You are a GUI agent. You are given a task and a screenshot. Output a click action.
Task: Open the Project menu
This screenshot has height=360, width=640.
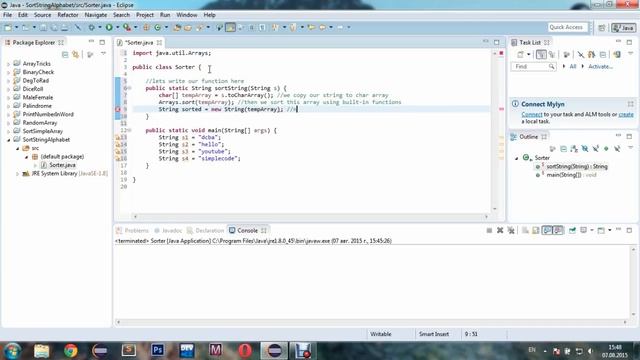pyautogui.click(x=145, y=15)
